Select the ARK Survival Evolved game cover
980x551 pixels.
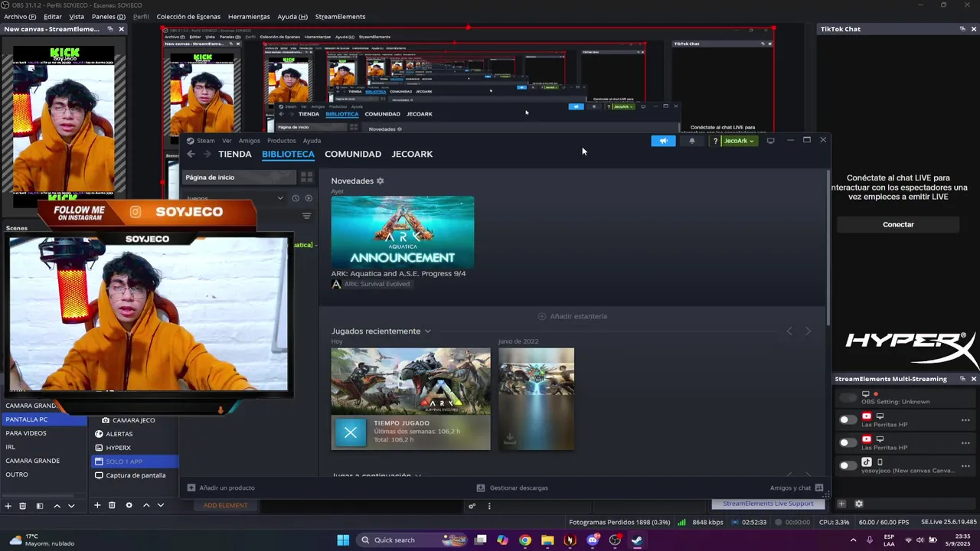pyautogui.click(x=410, y=381)
